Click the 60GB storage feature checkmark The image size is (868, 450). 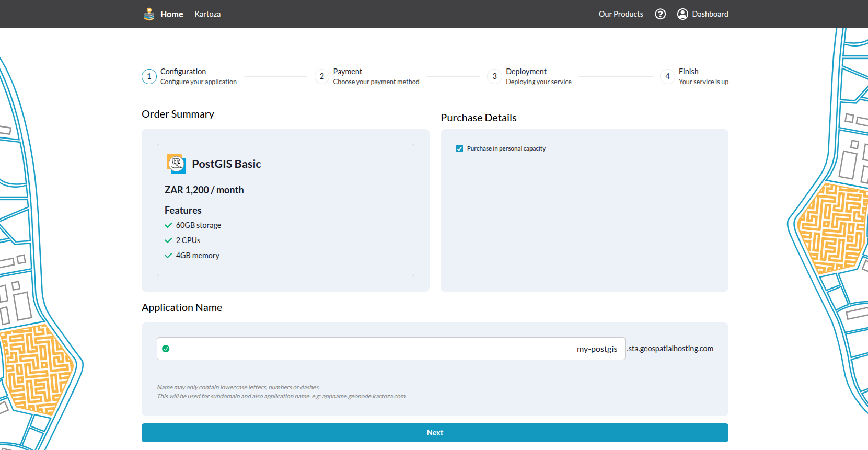click(168, 225)
